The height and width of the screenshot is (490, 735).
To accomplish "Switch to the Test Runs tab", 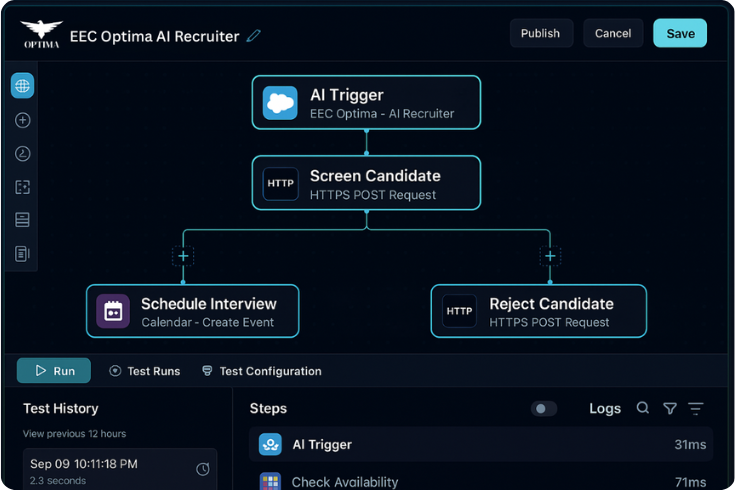I will [x=145, y=371].
